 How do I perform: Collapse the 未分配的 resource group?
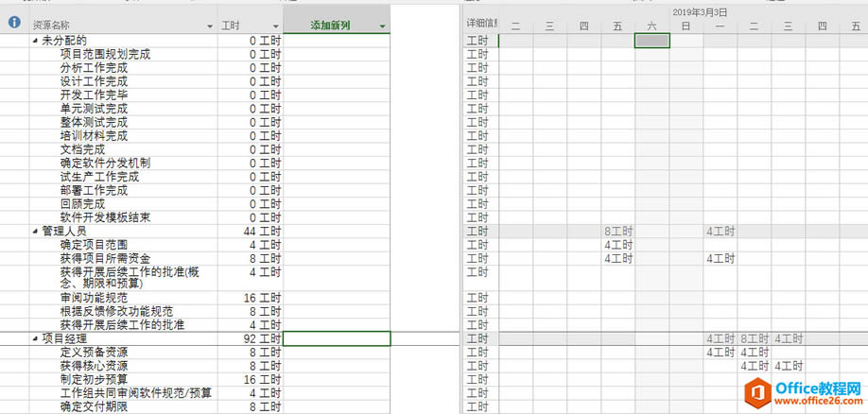tap(35, 41)
